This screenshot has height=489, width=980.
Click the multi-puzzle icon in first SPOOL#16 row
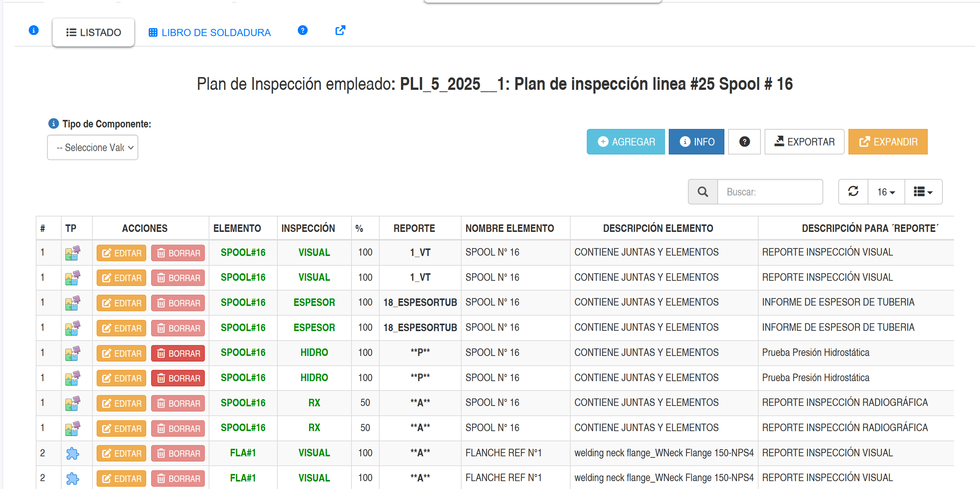click(x=72, y=253)
